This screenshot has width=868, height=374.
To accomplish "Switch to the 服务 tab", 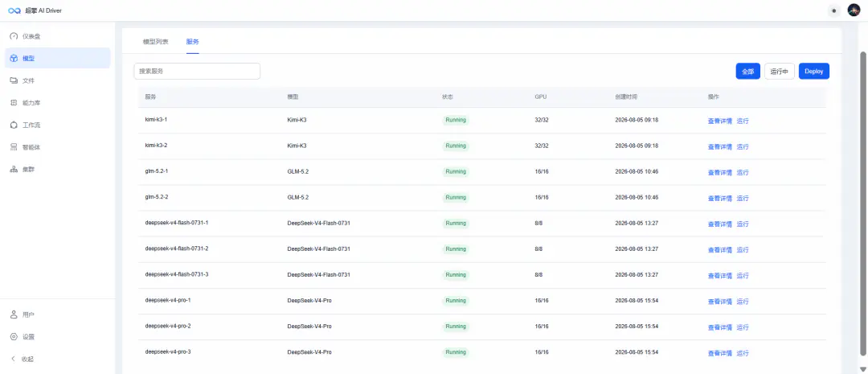I will tap(193, 42).
